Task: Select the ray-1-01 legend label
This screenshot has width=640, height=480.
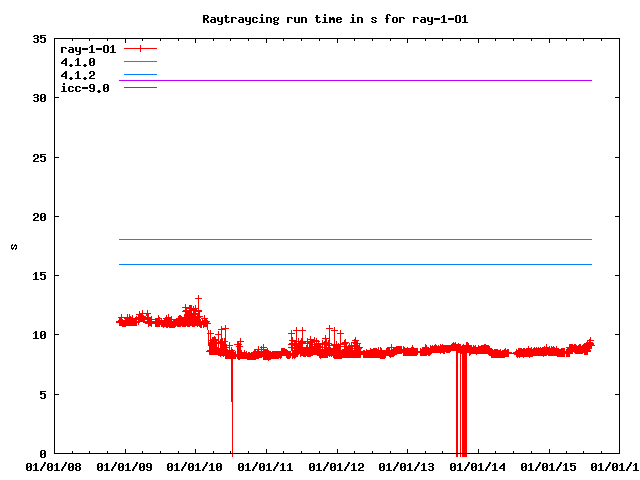Action: [89, 49]
